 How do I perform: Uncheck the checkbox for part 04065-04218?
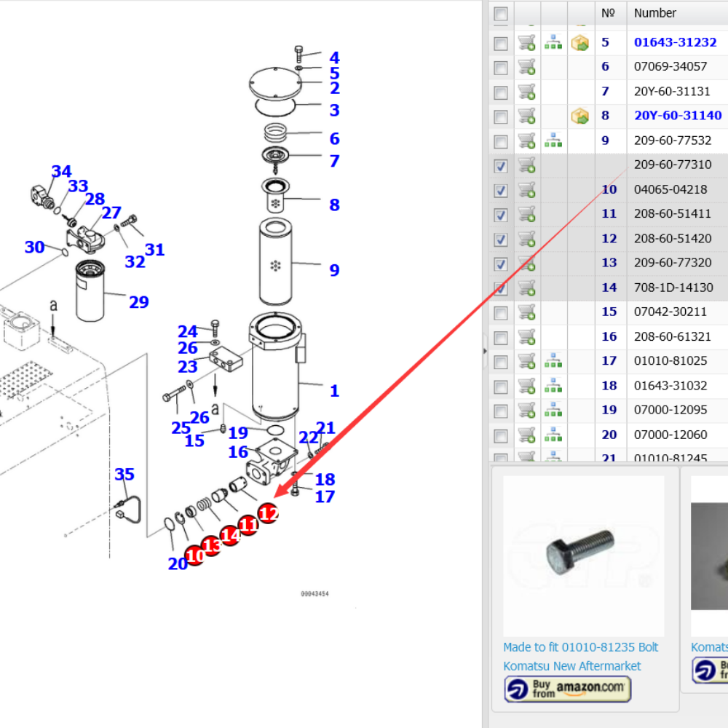click(x=501, y=191)
